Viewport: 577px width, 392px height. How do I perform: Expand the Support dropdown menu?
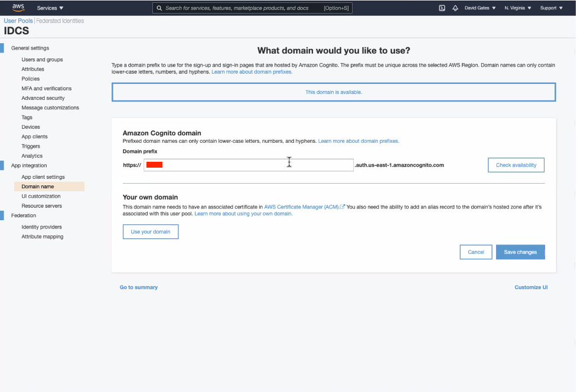[x=551, y=8]
